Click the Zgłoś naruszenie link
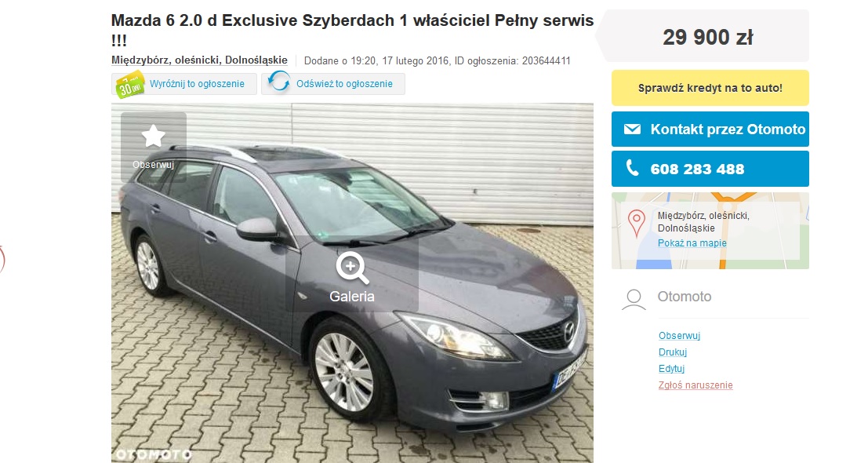This screenshot has height=463, width=868. 695,385
